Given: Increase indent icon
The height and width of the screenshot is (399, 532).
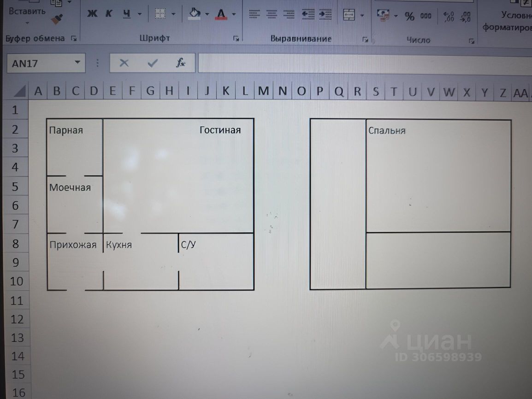Looking at the screenshot, I should click(x=325, y=14).
